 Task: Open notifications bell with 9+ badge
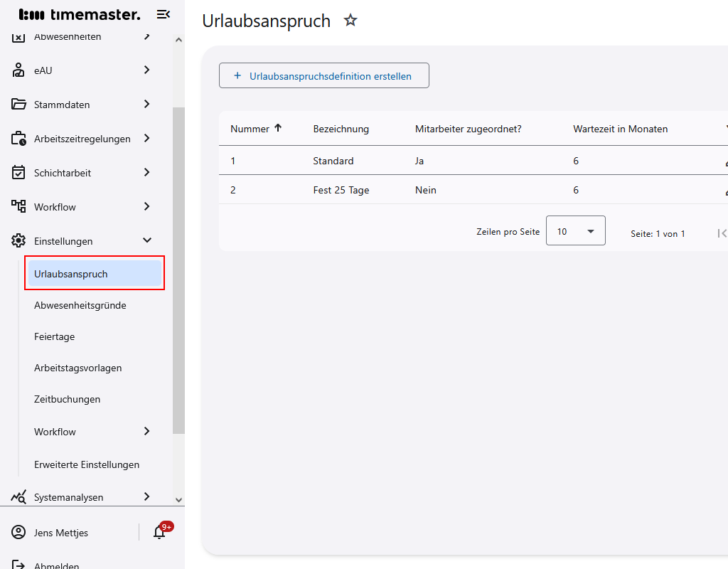[159, 532]
